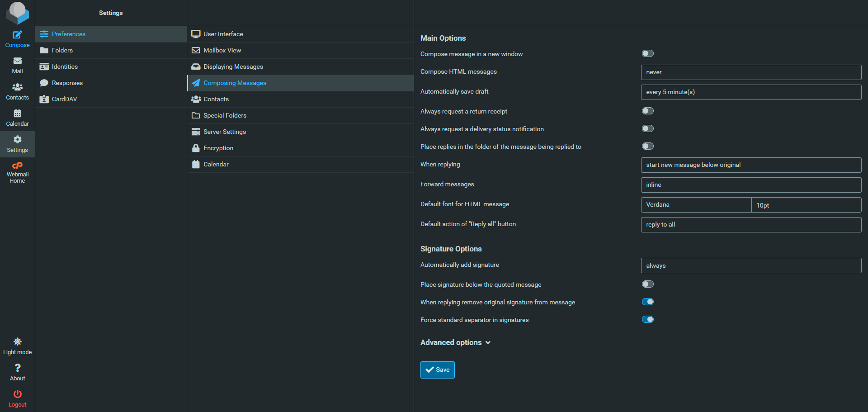Open Compose from the sidebar
The width and height of the screenshot is (868, 412).
click(17, 39)
